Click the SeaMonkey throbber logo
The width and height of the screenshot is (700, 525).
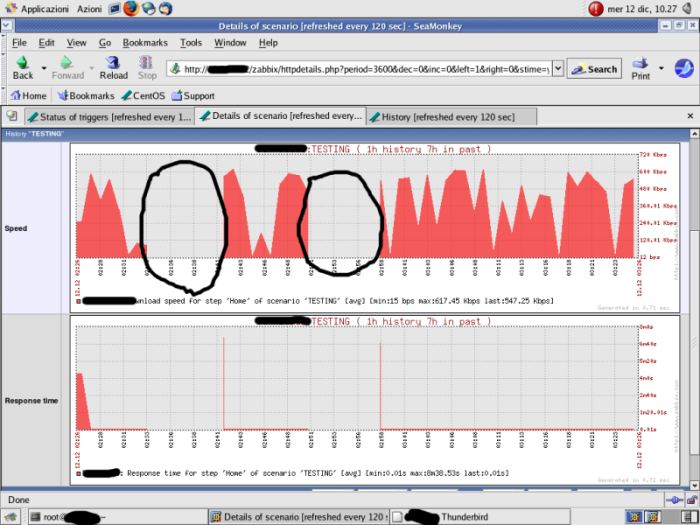tap(683, 69)
